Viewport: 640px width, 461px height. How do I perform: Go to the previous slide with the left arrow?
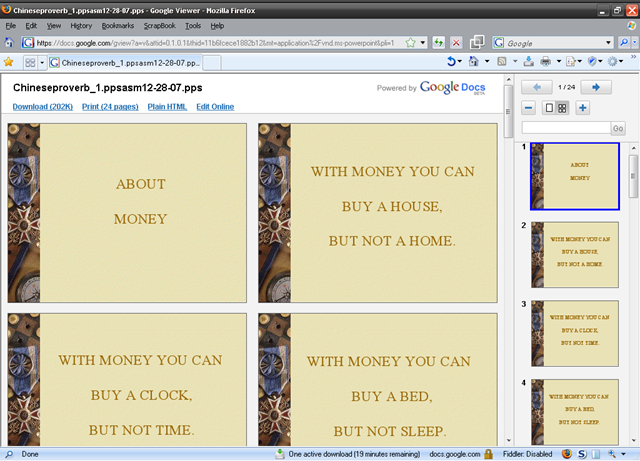point(537,87)
